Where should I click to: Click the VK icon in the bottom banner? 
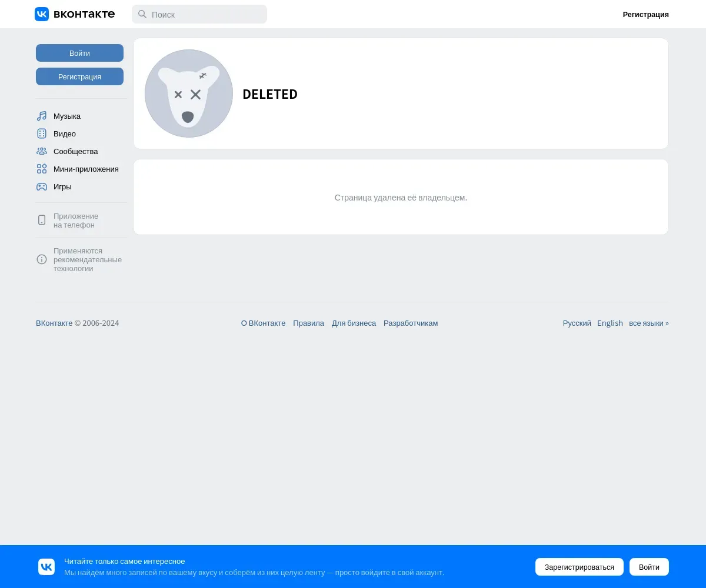click(46, 567)
